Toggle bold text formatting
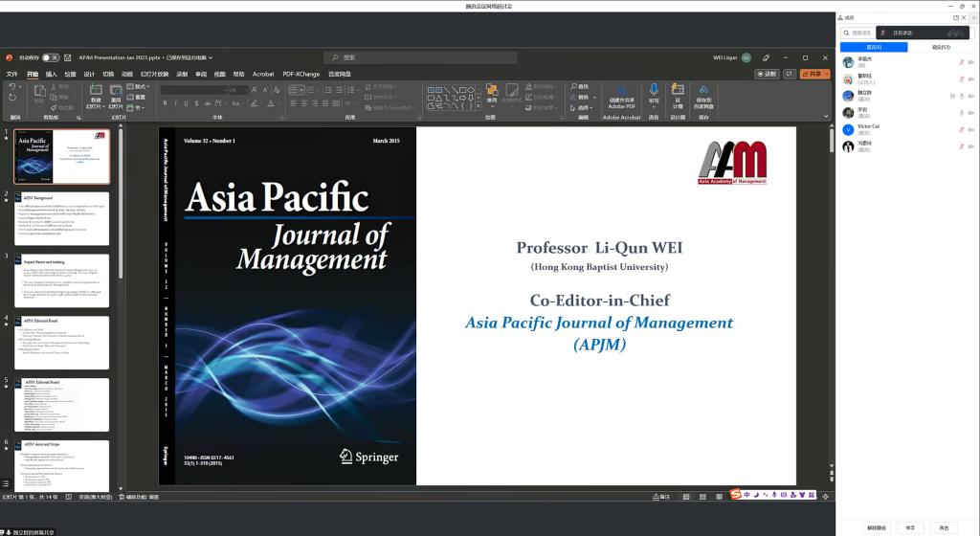The height and width of the screenshot is (536, 980). coord(165,102)
